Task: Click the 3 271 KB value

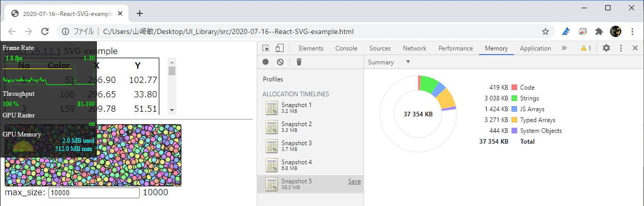Action: (496, 120)
